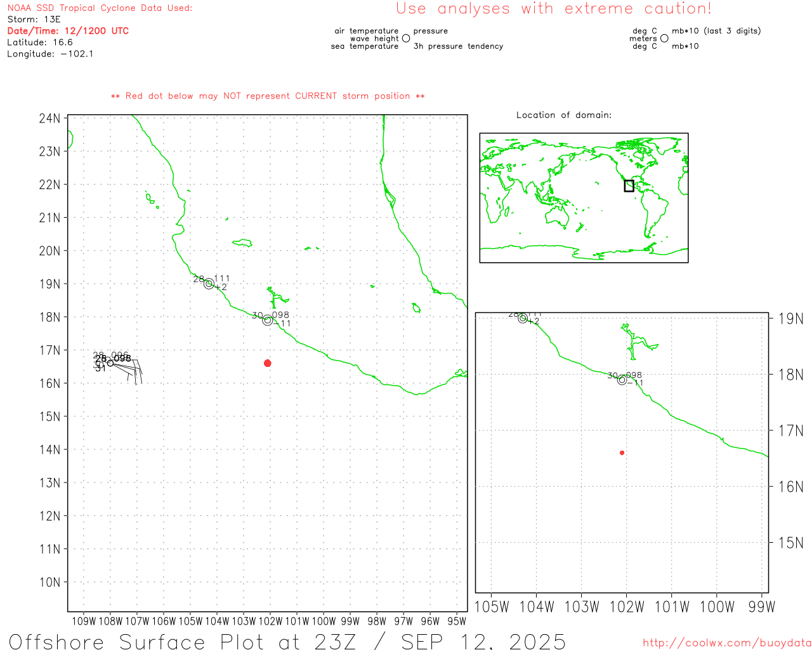Click tendency value '+2' on main map
The height and width of the screenshot is (650, 812).
pyautogui.click(x=221, y=288)
